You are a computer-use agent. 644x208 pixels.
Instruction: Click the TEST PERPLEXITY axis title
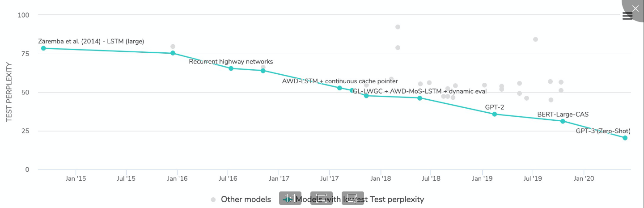(9, 92)
